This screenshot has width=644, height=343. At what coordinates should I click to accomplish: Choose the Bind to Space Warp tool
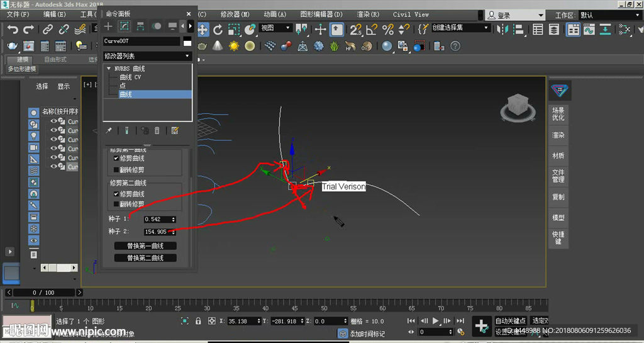80,30
